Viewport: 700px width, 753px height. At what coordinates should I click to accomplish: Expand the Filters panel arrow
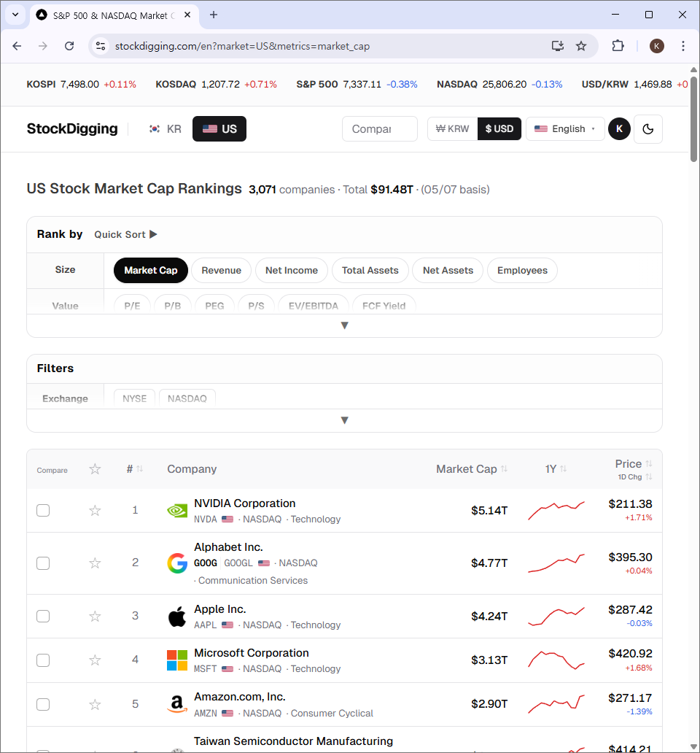coord(344,420)
